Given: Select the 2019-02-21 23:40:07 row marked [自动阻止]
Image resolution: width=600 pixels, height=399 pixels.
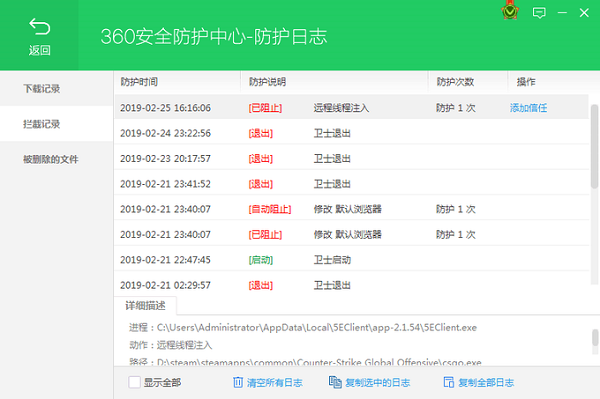Looking at the screenshot, I should [351, 209].
